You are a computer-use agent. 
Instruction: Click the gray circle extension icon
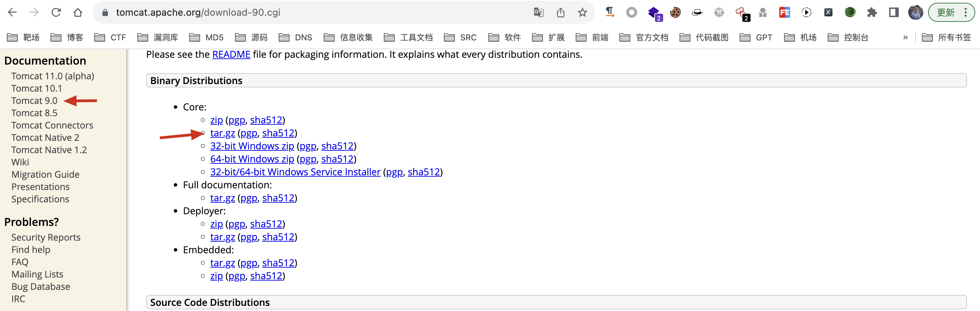tap(631, 13)
